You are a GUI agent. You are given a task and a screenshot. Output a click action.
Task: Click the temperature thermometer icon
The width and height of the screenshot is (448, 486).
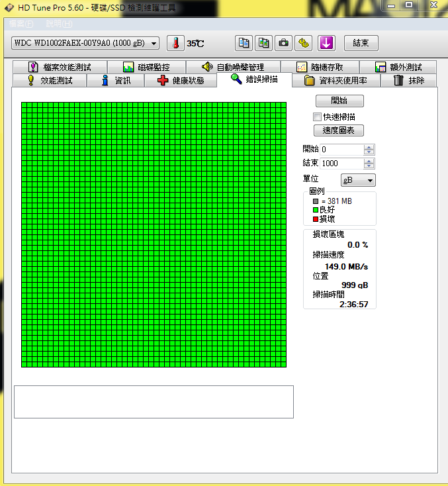click(175, 43)
